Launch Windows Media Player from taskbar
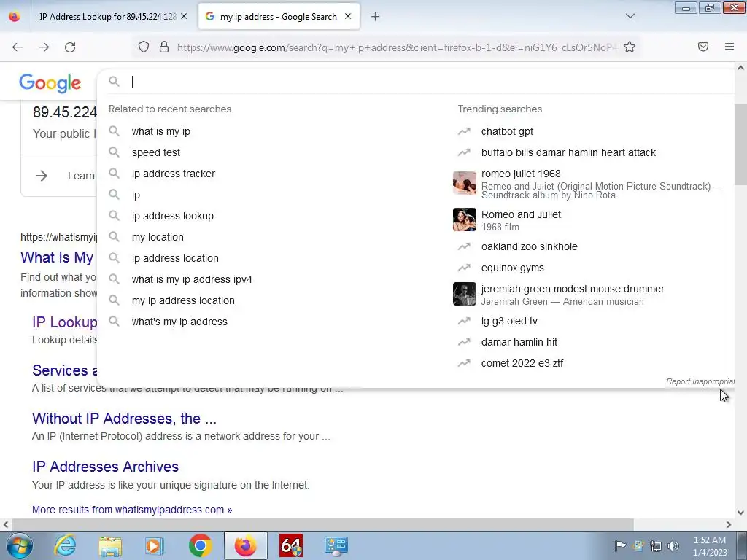Image resolution: width=747 pixels, height=560 pixels. pos(154,545)
